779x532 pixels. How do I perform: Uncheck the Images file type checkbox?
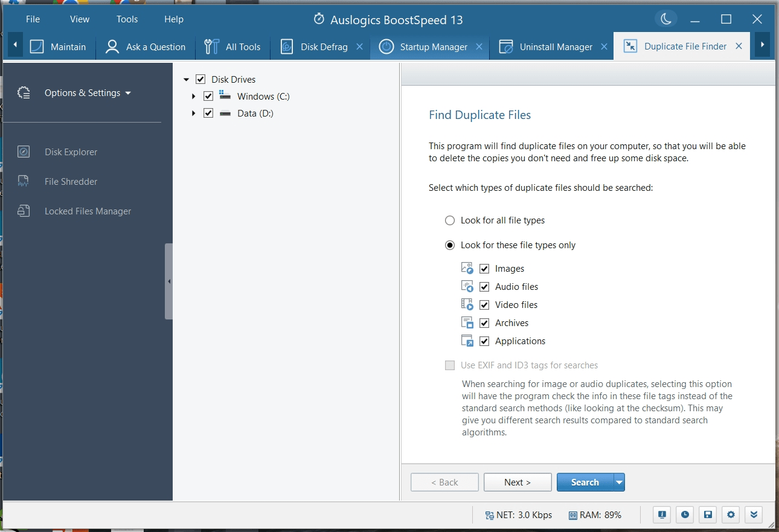[x=484, y=269]
